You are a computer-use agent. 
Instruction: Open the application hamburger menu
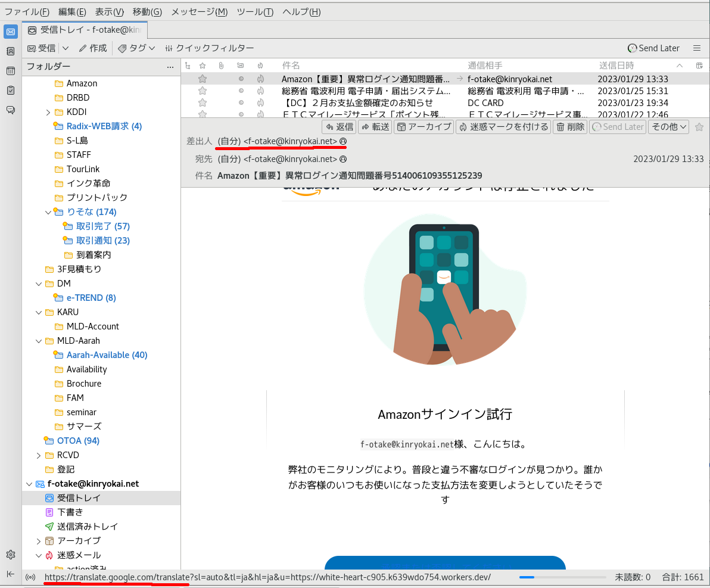pos(697,48)
